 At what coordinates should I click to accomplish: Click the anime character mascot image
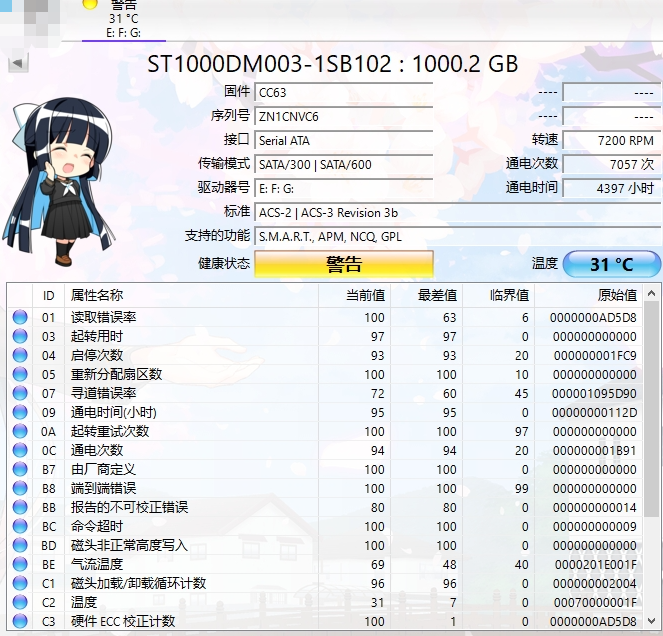[x=59, y=182]
